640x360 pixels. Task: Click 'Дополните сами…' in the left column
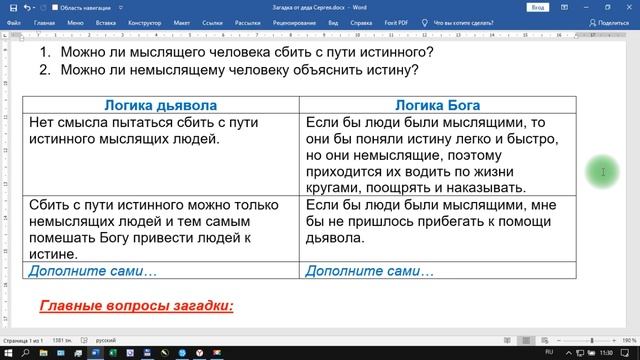(x=93, y=271)
